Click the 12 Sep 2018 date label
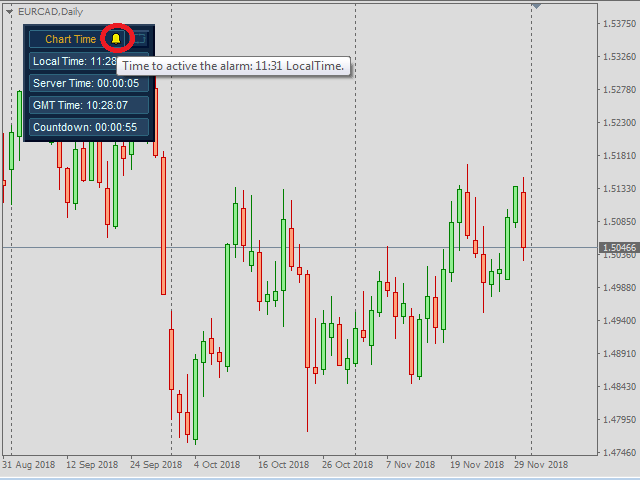This screenshot has width=640, height=480. coord(92,465)
